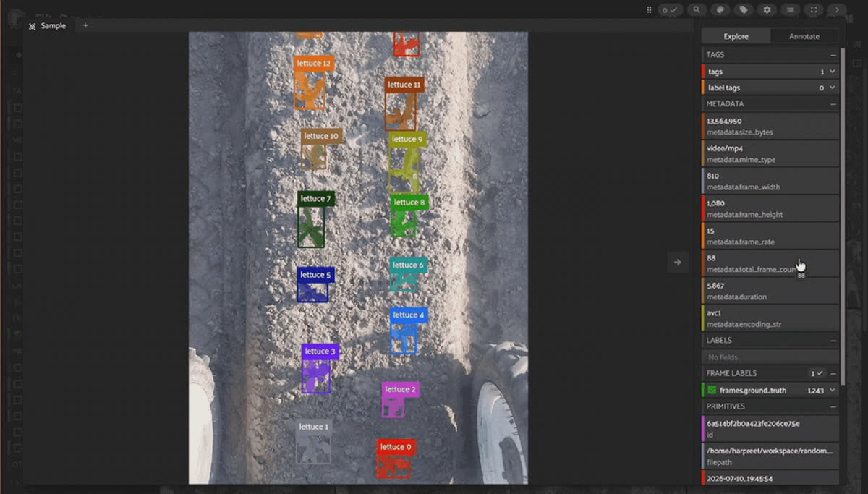Click metadata.frame_width value 810
868x494 pixels.
pos(770,181)
